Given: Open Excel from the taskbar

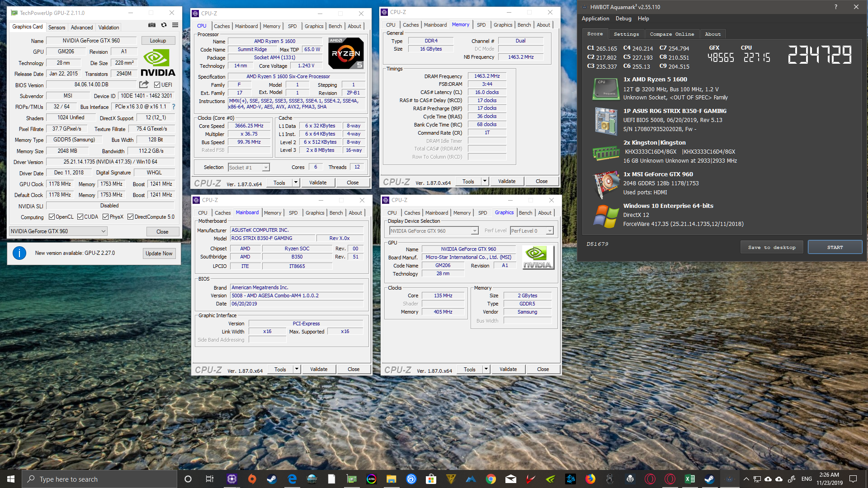Looking at the screenshot, I should pos(690,479).
